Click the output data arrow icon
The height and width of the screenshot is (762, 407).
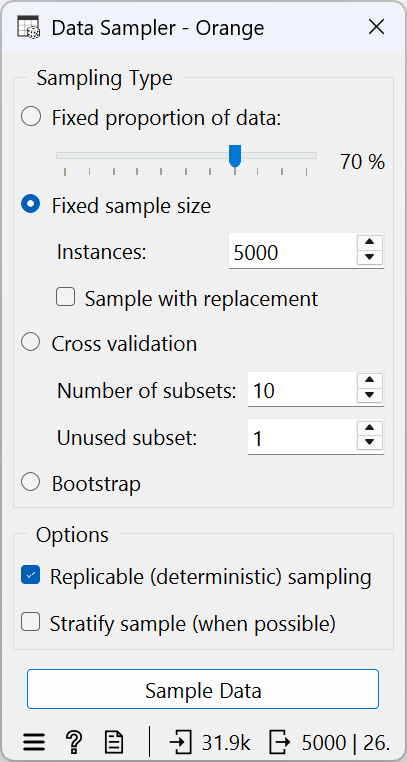point(280,742)
